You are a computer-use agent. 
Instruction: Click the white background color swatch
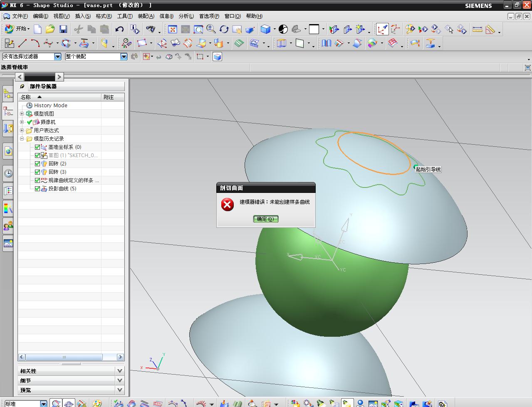[x=314, y=29]
